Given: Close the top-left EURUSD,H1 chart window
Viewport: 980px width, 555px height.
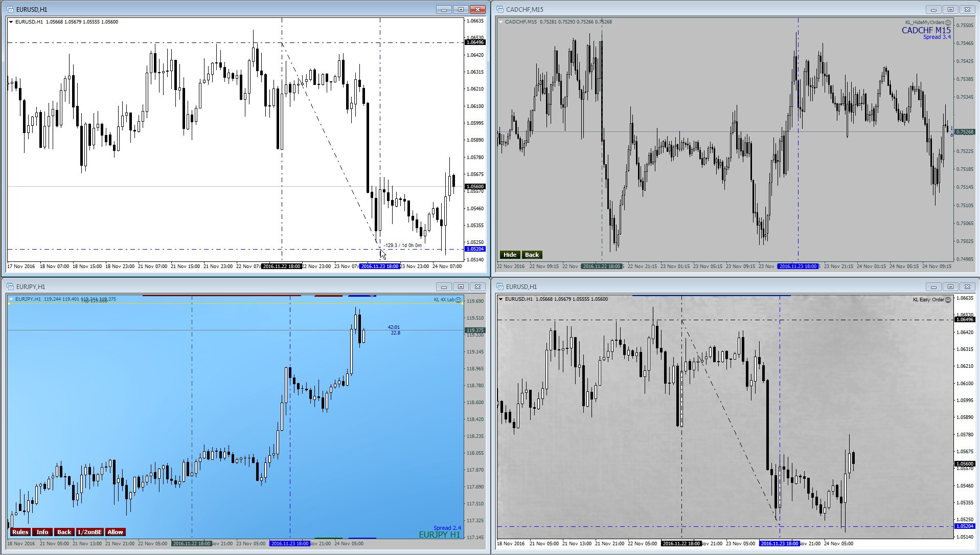Looking at the screenshot, I should click(477, 10).
